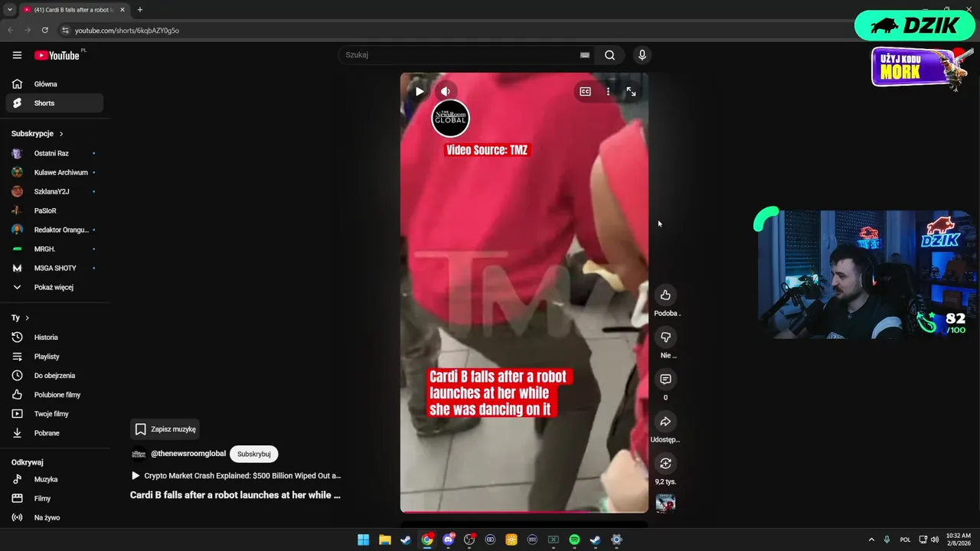
Task: Open Na żywo (Live) under Odkrywaj
Action: (x=54, y=517)
